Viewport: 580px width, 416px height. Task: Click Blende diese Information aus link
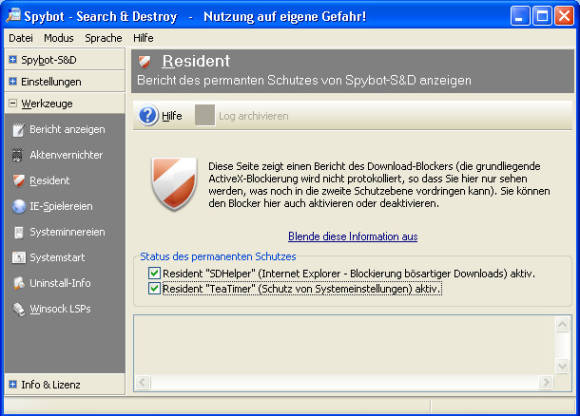(353, 236)
